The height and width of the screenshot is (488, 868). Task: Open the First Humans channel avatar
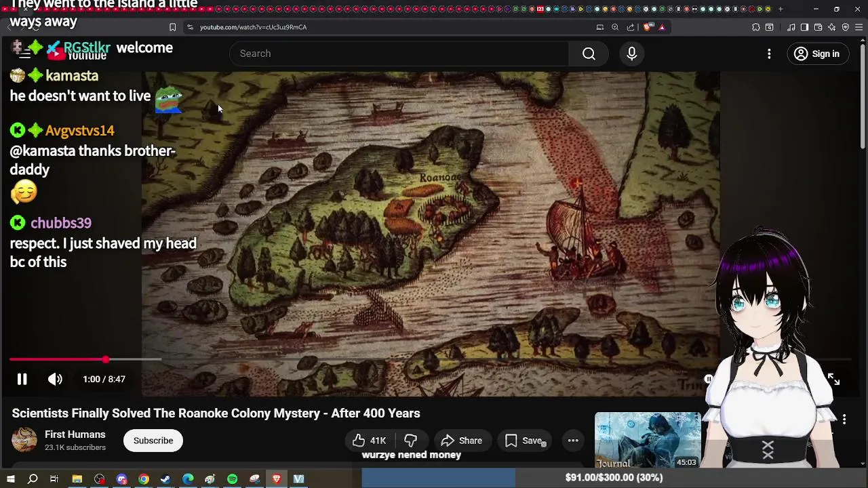pyautogui.click(x=24, y=441)
